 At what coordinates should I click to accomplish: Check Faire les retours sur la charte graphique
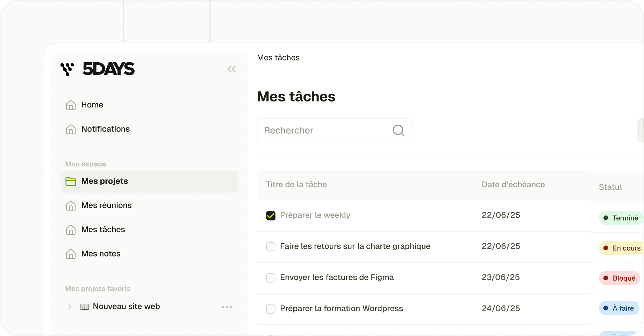point(271,247)
